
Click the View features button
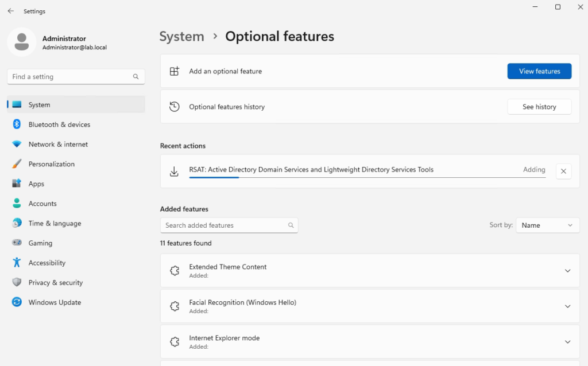tap(539, 71)
